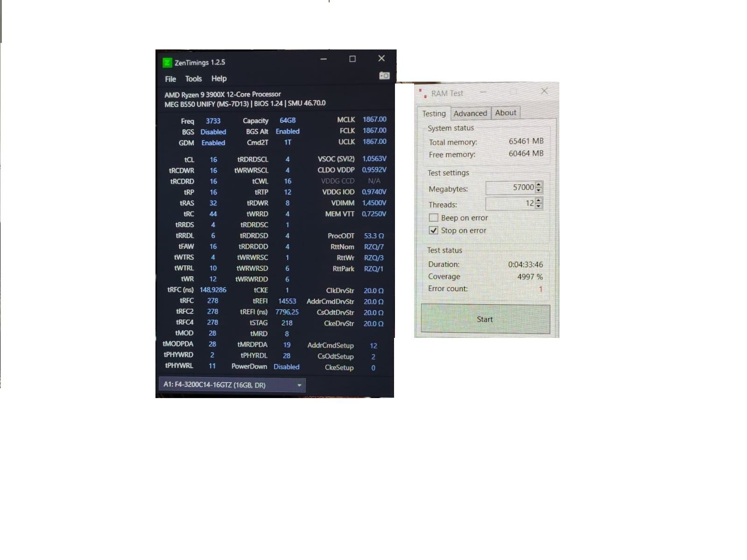
Task: Click the tRFC (ns) value 148,9286
Action: pos(213,290)
